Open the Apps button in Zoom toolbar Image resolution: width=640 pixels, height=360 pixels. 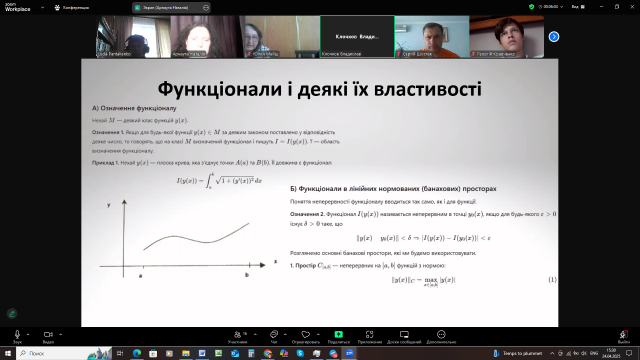point(370,336)
